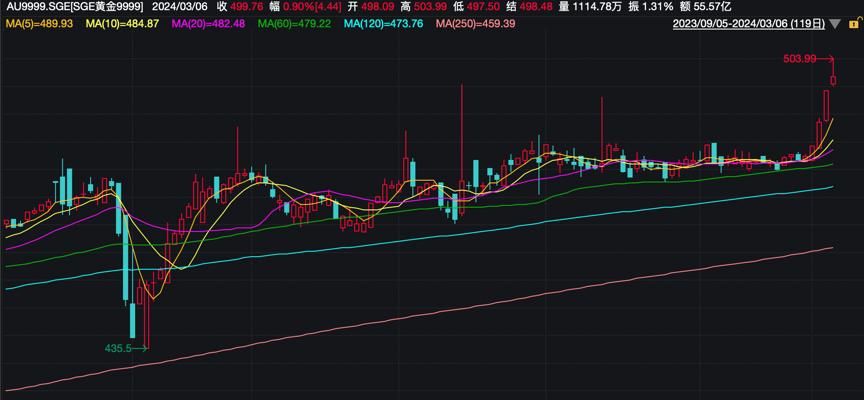Viewport: 864px width, 400px height.
Task: Select the MA(120)=473.76 indicator label
Action: click(x=383, y=24)
